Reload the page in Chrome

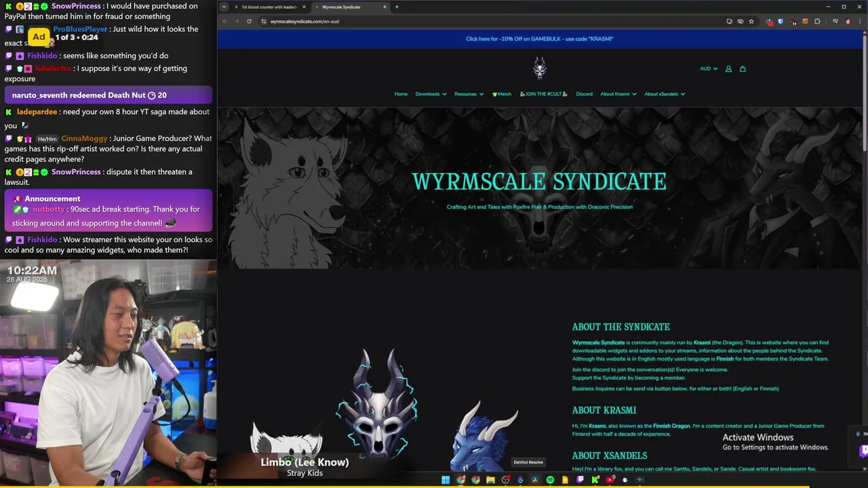249,21
